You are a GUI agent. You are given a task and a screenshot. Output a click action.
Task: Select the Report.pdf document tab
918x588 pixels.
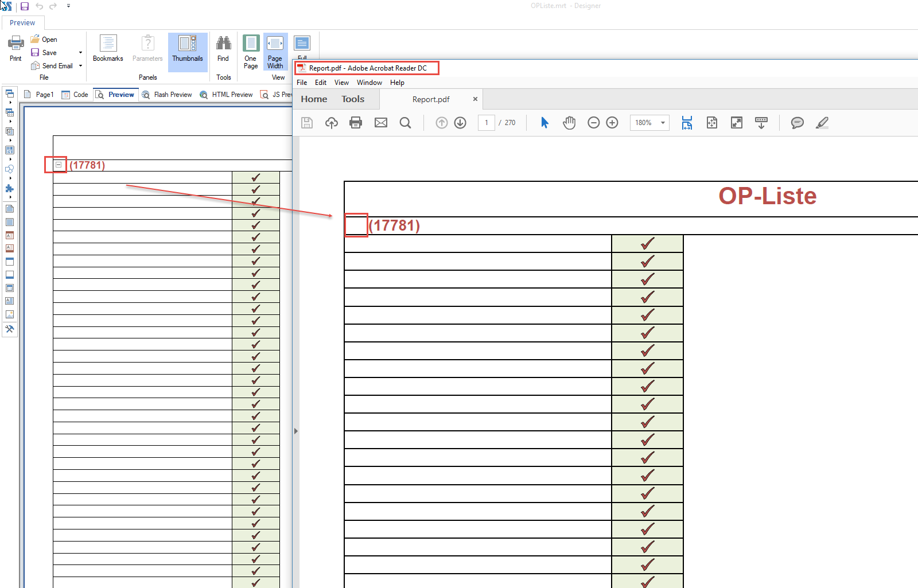(431, 99)
